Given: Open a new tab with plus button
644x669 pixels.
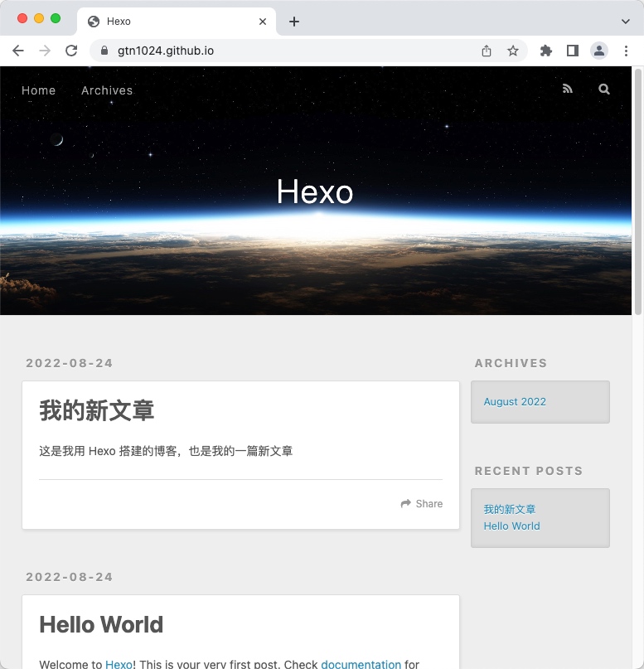Looking at the screenshot, I should click(x=294, y=22).
